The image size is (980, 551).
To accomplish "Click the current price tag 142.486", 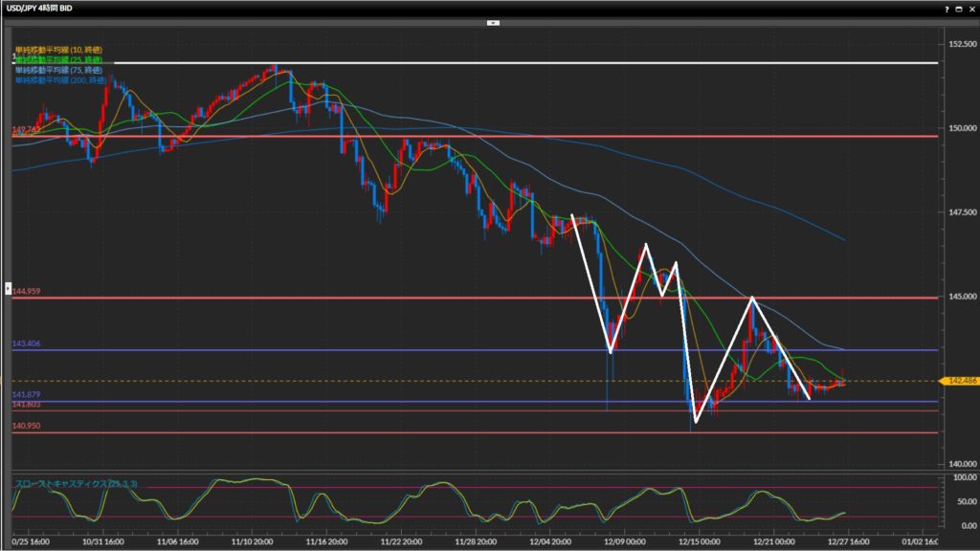I will tap(960, 381).
